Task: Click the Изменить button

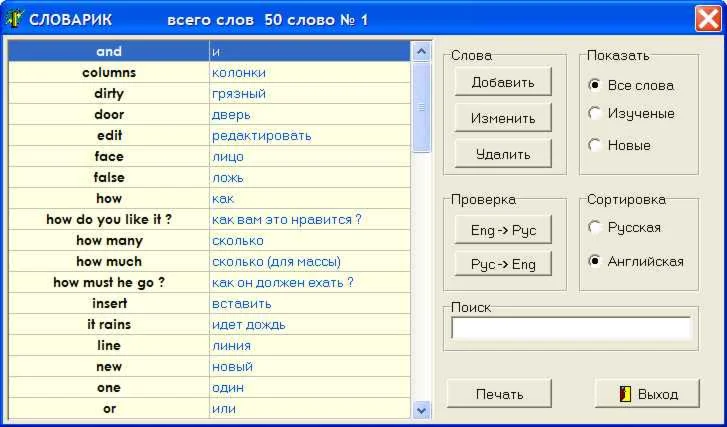Action: coord(503,118)
